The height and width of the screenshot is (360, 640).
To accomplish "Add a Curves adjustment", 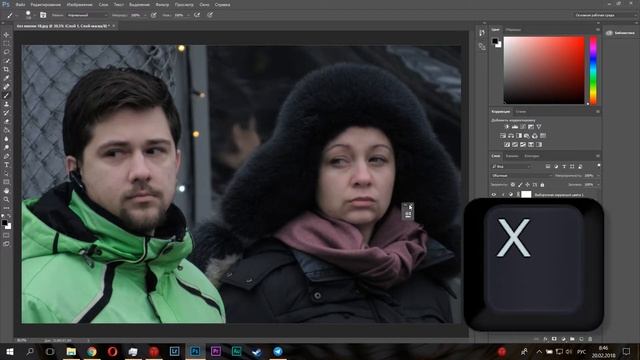I will click(523, 127).
